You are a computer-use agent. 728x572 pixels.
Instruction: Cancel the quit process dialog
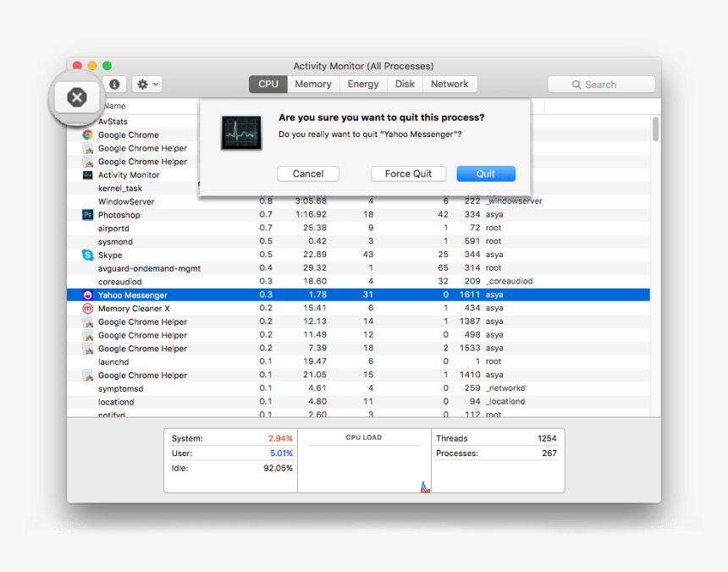click(x=308, y=174)
